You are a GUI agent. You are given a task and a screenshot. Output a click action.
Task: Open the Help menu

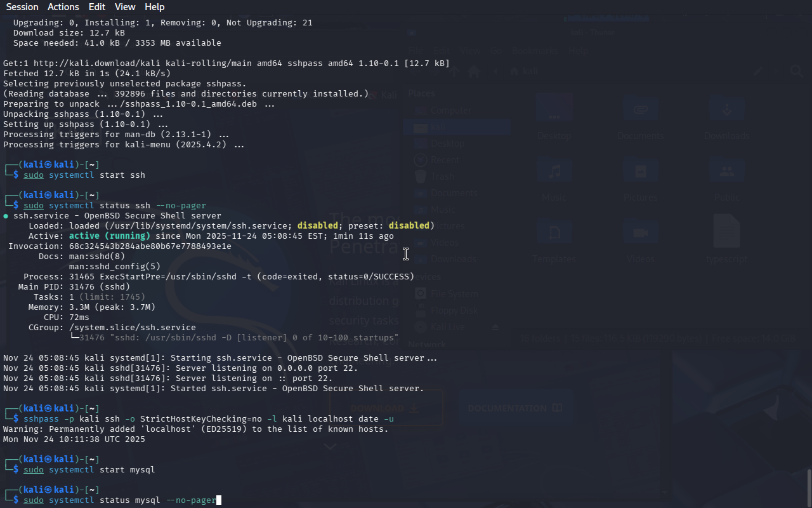tap(154, 7)
